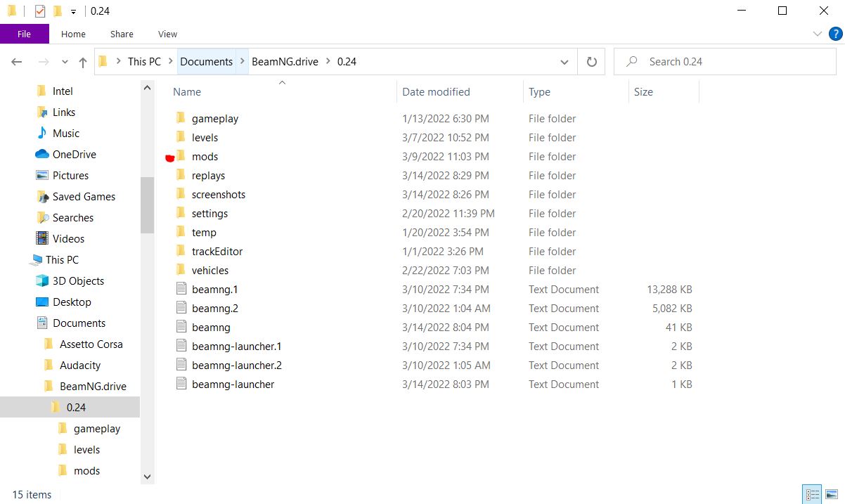The height and width of the screenshot is (504, 845).
Task: Select the mods folder icon in file list
Action: (180, 156)
